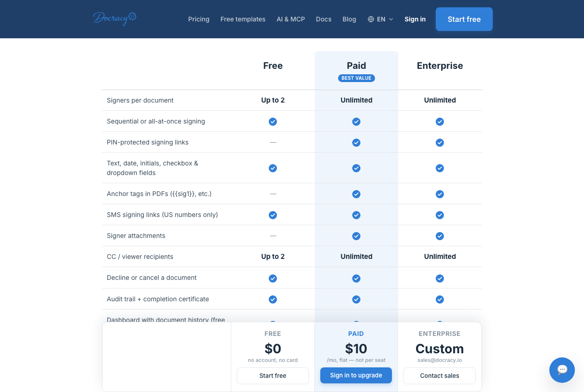Click the Custom price text
The height and width of the screenshot is (392, 584).
point(439,349)
